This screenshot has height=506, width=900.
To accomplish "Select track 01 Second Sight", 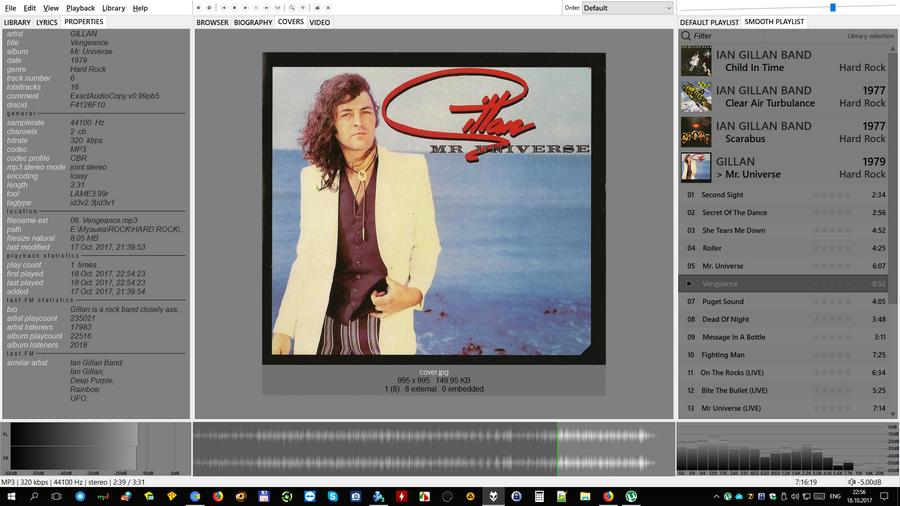I will coord(785,195).
